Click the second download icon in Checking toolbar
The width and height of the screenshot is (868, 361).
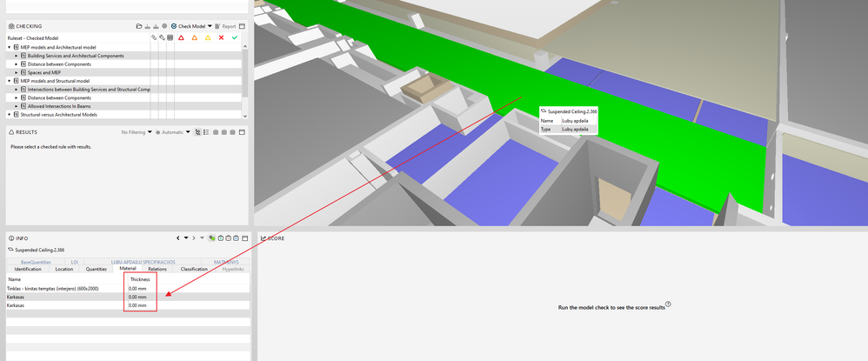[156, 26]
